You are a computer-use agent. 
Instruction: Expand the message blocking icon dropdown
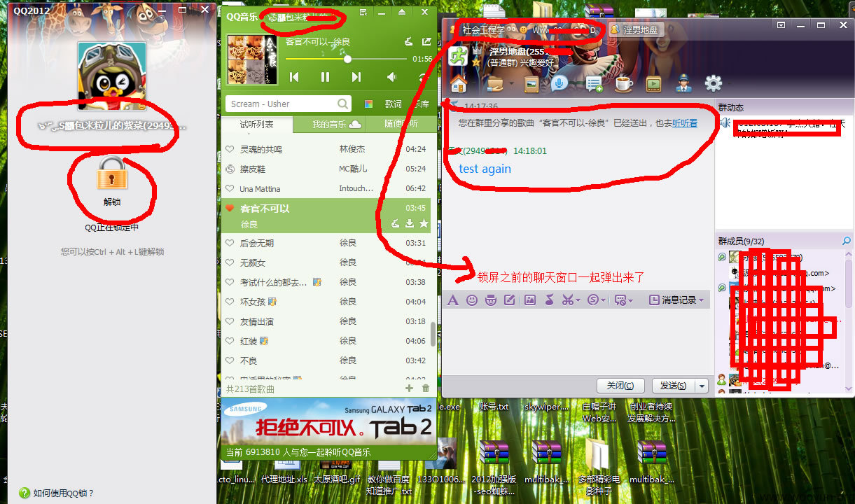631,300
